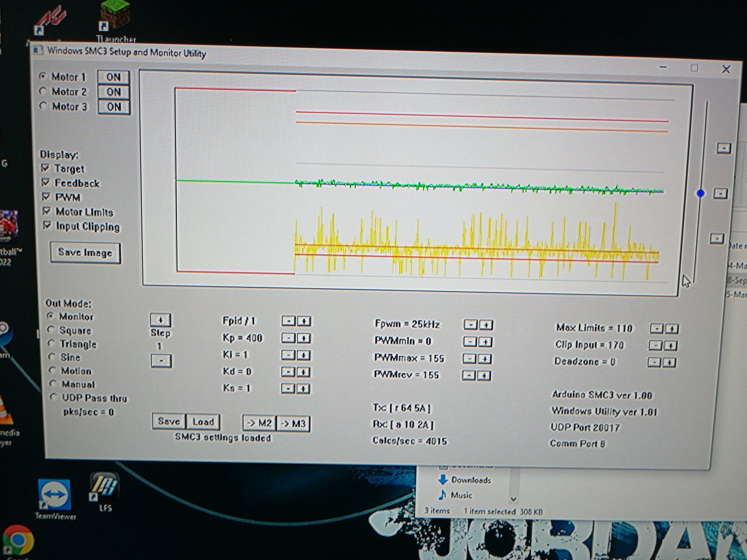Uncheck the Target display checkbox
747x560 pixels.
pyautogui.click(x=46, y=168)
